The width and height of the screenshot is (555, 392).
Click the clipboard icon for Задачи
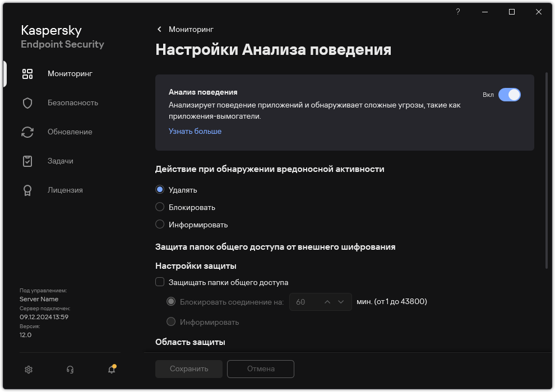[27, 161]
